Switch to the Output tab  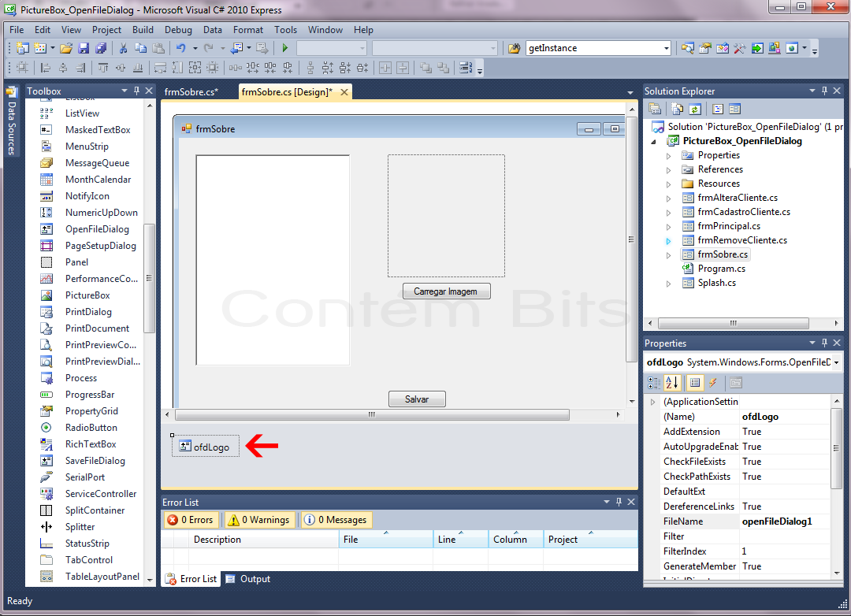[248, 579]
